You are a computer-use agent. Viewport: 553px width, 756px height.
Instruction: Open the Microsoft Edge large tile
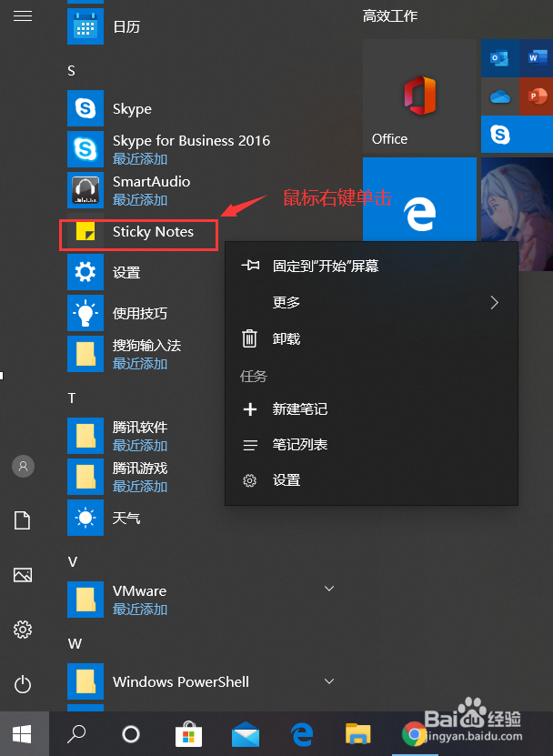click(x=419, y=199)
